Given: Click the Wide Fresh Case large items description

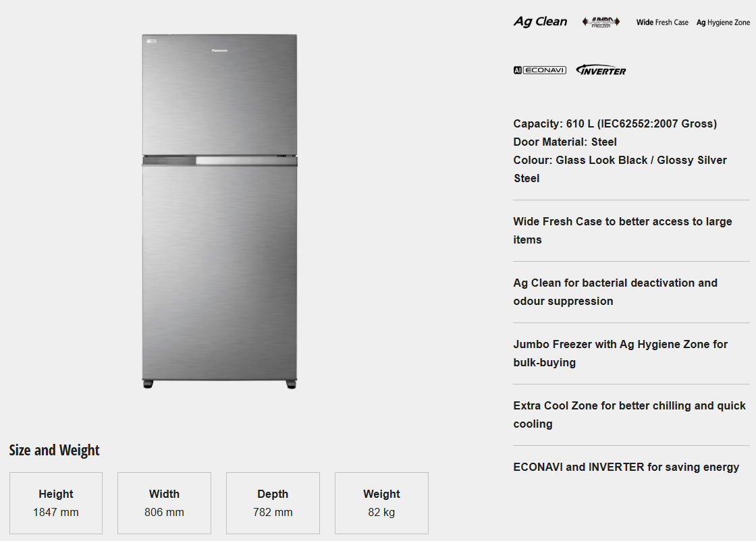Looking at the screenshot, I should point(622,231).
